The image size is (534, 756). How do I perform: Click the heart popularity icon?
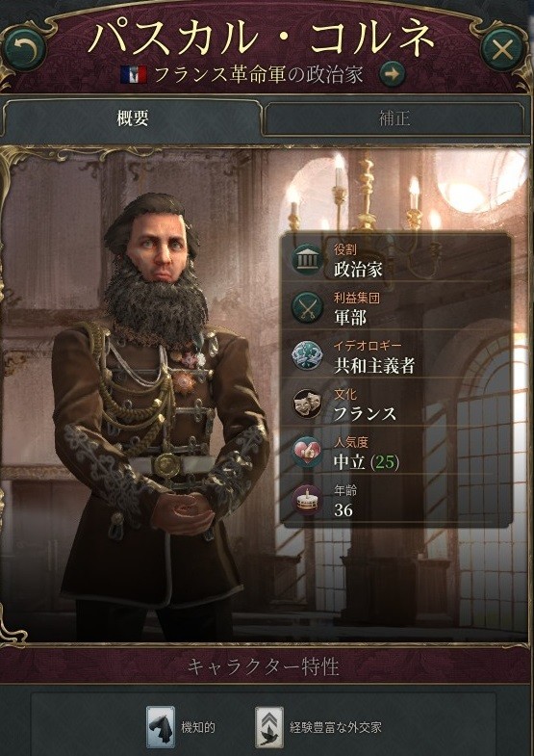307,454
